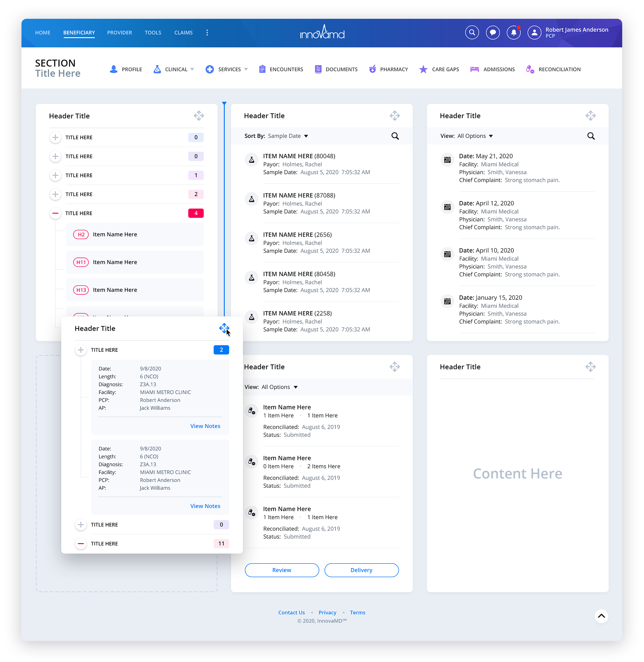
Task: Click the scroll-to-top arrow button
Action: click(601, 616)
